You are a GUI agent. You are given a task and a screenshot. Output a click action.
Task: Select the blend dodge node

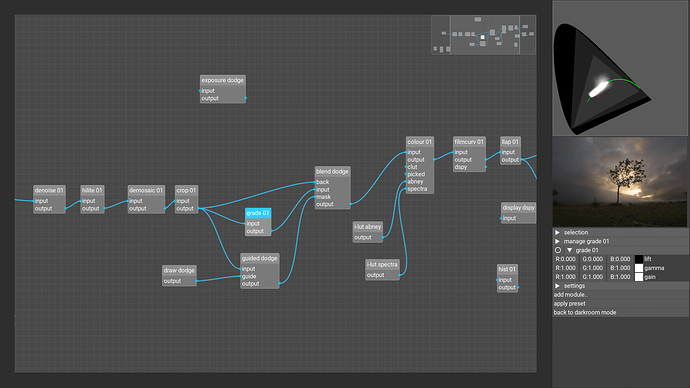[x=332, y=172]
